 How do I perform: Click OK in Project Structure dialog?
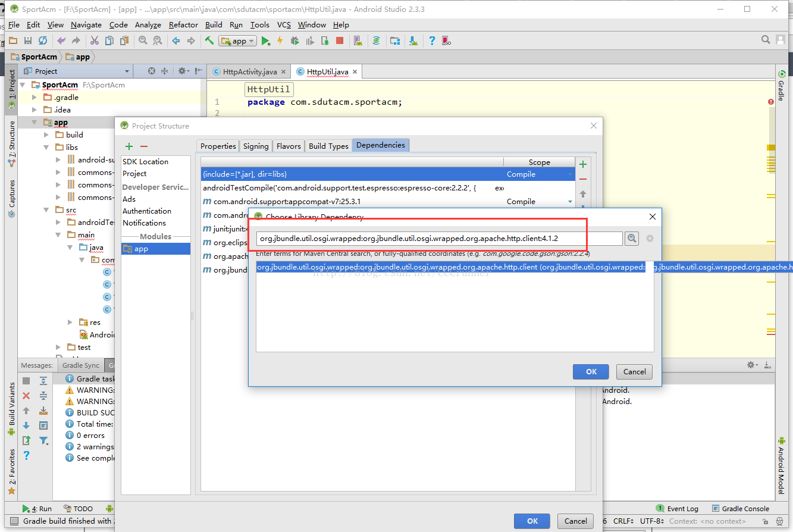pos(532,521)
